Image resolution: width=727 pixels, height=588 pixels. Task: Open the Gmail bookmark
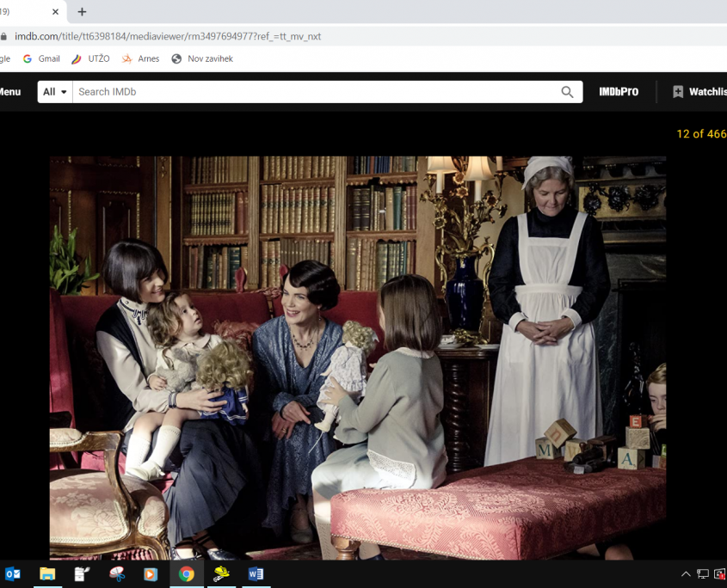(42, 58)
